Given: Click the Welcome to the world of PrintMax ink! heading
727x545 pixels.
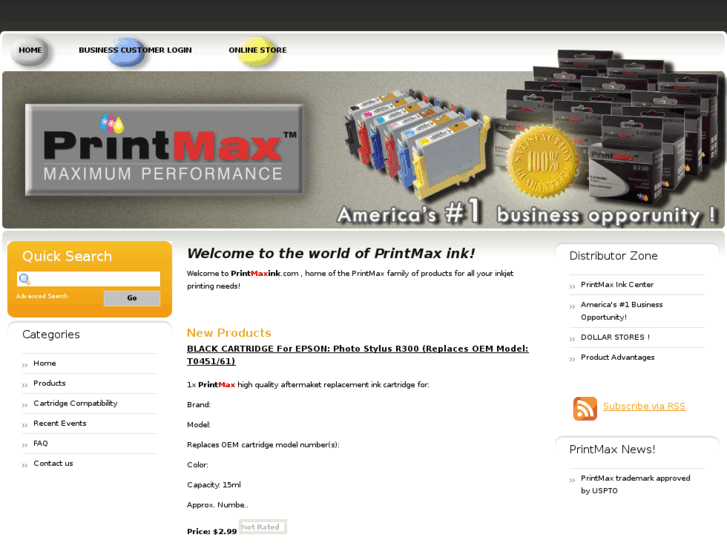Looking at the screenshot, I should pyautogui.click(x=331, y=253).
